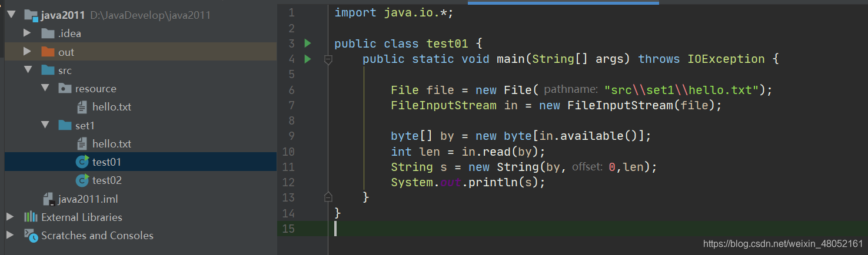The image size is (868, 255).
Task: Click hello.txt file icon under resource
Action: [x=82, y=107]
